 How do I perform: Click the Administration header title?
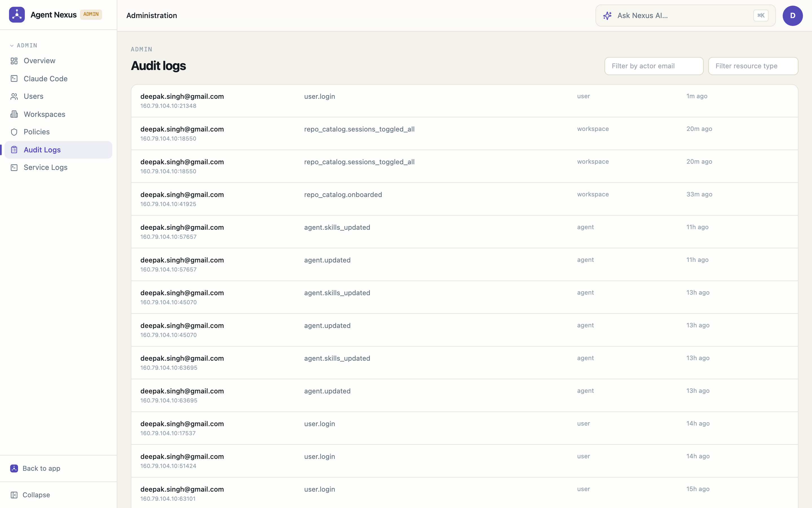point(152,16)
